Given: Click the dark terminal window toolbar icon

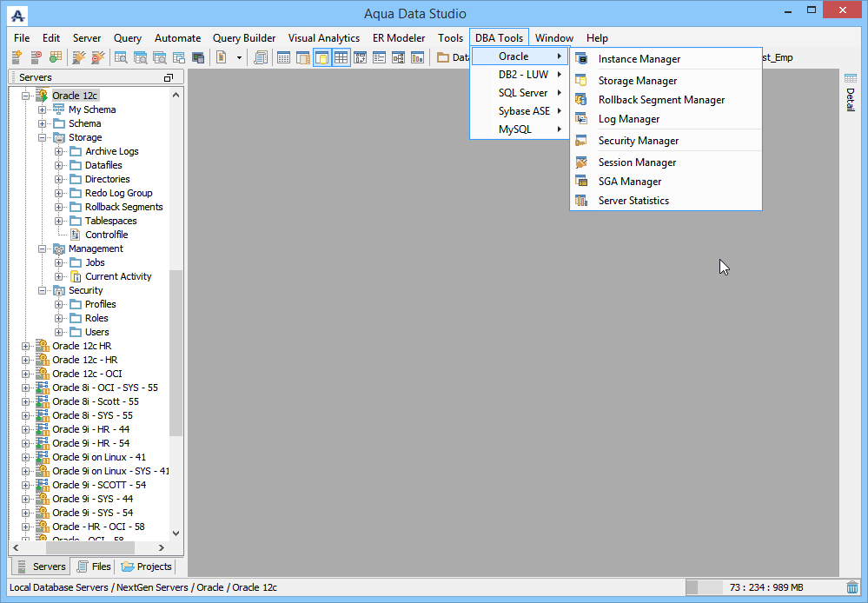Looking at the screenshot, I should coord(197,57).
